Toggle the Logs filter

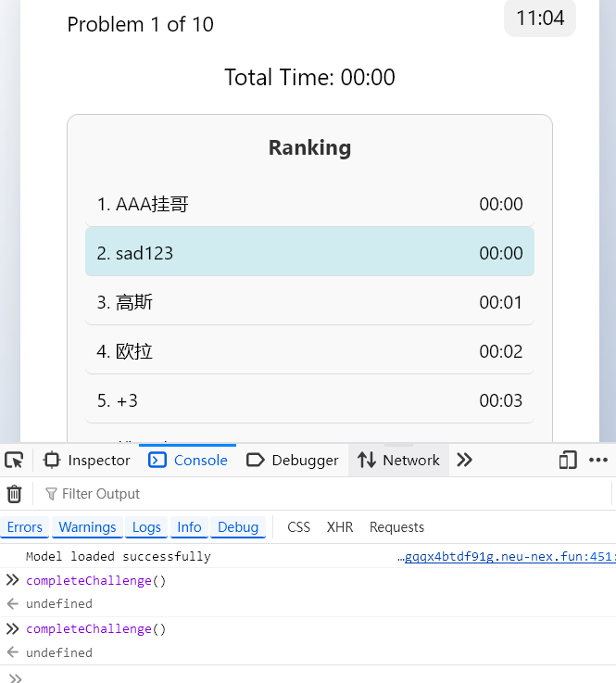pyautogui.click(x=146, y=527)
